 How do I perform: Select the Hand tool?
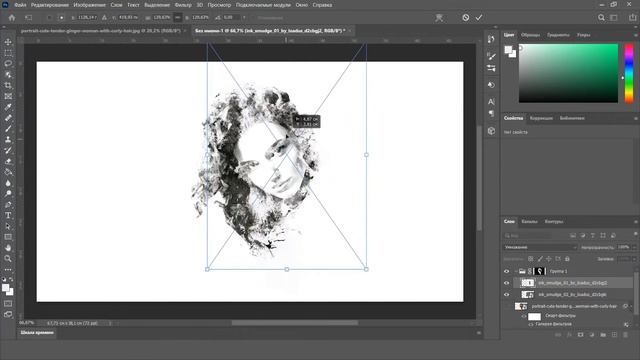click(8, 248)
